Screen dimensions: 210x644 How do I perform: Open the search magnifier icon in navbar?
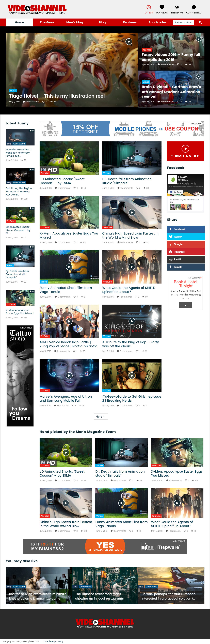coord(200,23)
